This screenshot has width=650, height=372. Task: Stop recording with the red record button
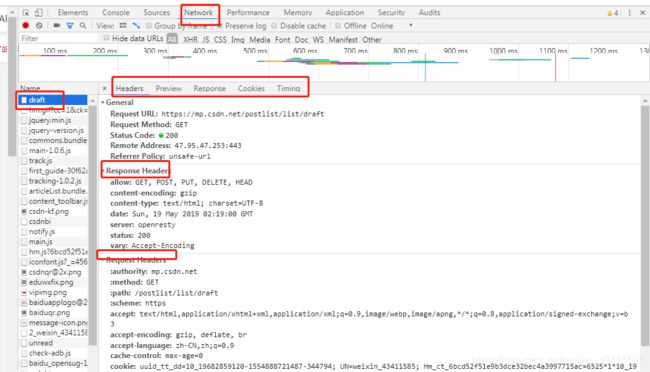pyautogui.click(x=26, y=26)
